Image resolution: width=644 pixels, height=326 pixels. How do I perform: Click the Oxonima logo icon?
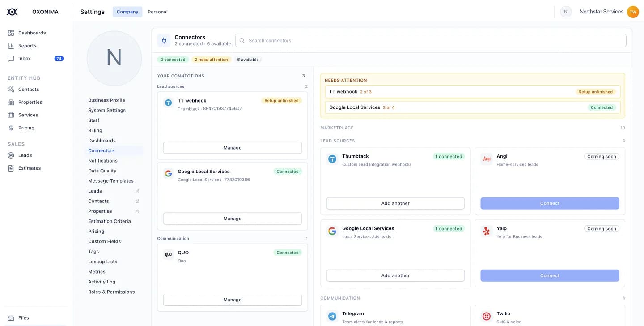tap(12, 12)
